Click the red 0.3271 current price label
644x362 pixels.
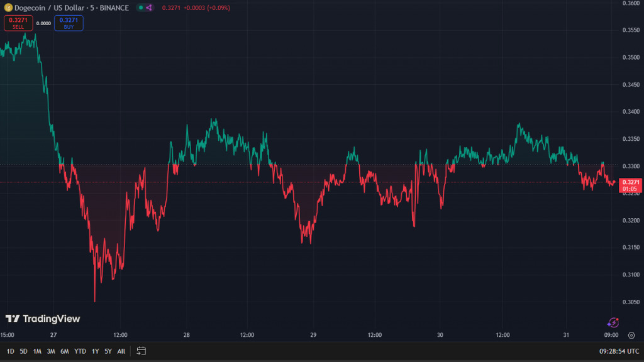[x=630, y=185]
